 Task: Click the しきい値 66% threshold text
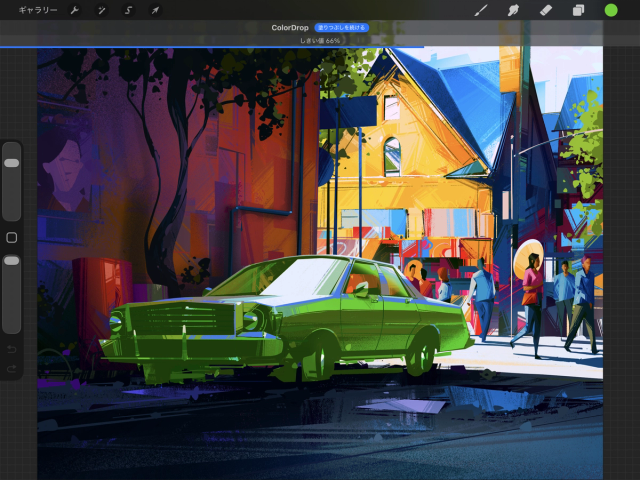(x=320, y=41)
